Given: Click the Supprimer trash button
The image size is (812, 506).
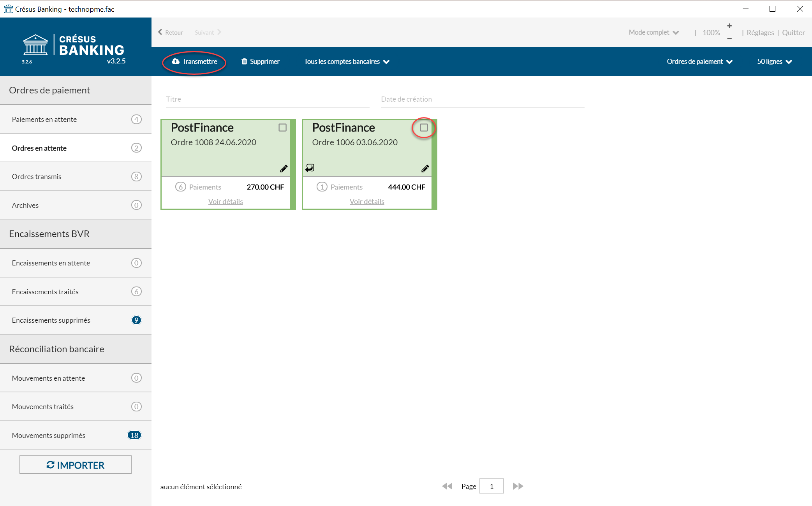Looking at the screenshot, I should (261, 61).
